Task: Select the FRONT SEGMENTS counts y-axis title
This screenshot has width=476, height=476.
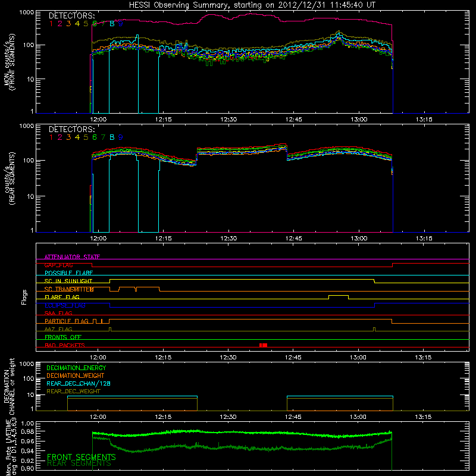Action: click(10, 62)
